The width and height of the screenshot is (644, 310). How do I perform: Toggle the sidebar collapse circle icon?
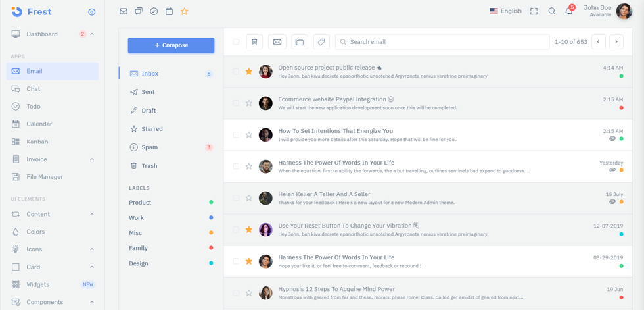tap(92, 12)
